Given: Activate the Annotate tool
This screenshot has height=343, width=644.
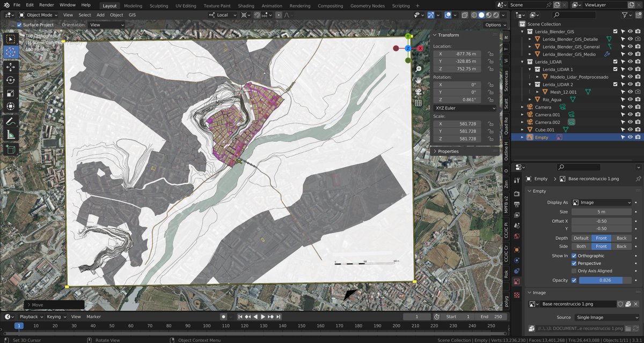Looking at the screenshot, I should tap(11, 122).
